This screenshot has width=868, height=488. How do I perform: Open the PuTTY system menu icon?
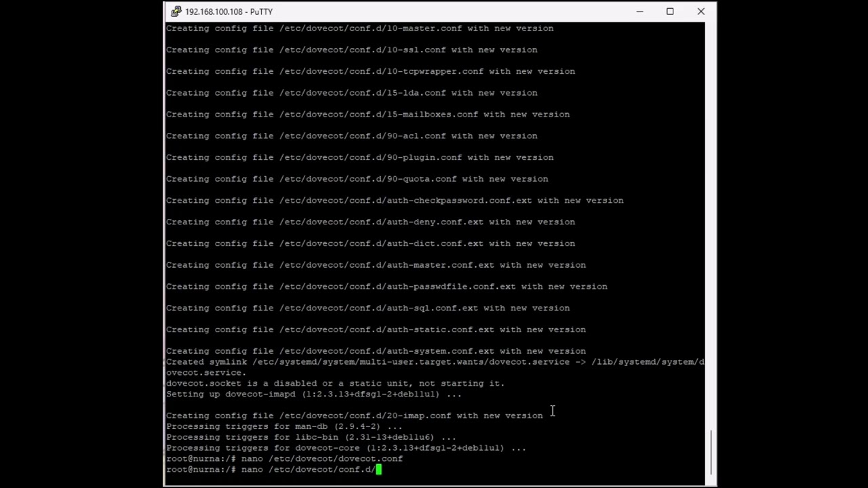pos(176,12)
